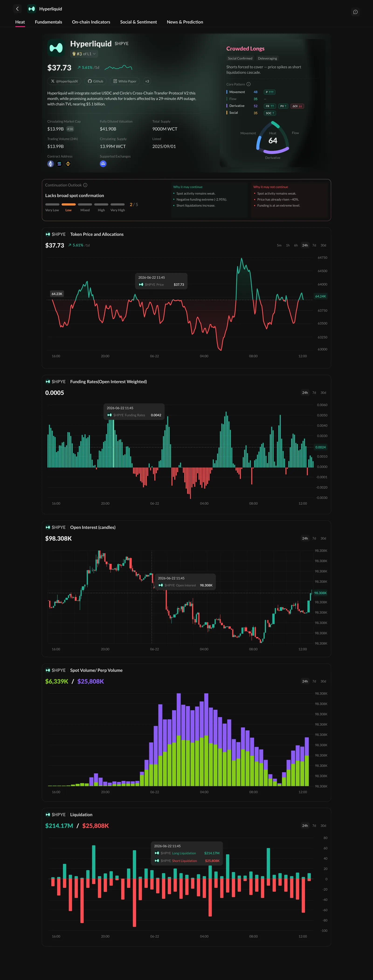373x980 pixels.
Task: Click the Very High segment of outlook bar
Action: [x=117, y=205]
